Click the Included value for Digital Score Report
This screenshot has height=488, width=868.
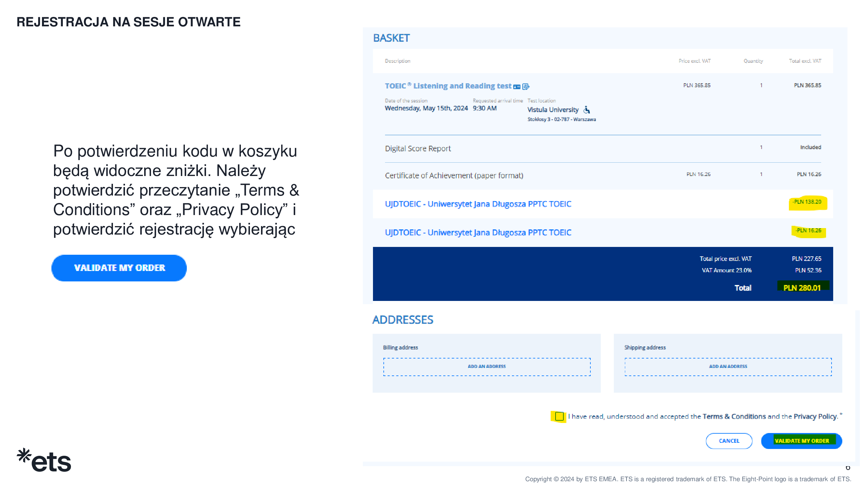coord(810,147)
